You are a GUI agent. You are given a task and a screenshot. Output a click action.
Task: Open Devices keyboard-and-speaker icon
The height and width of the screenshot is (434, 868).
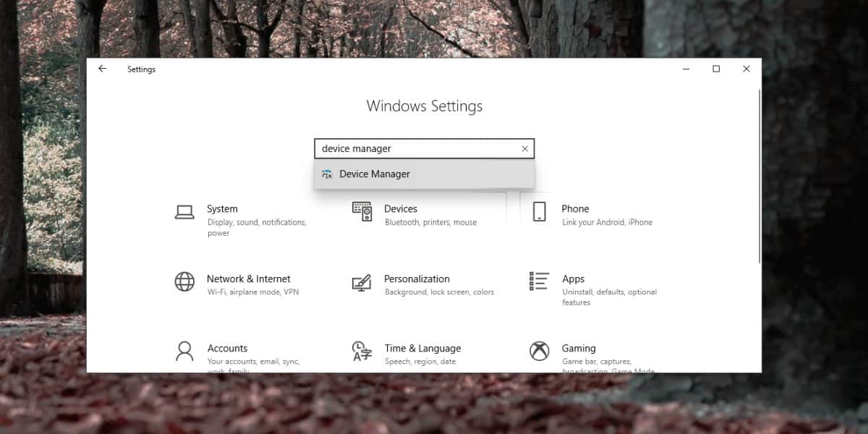pyautogui.click(x=362, y=211)
